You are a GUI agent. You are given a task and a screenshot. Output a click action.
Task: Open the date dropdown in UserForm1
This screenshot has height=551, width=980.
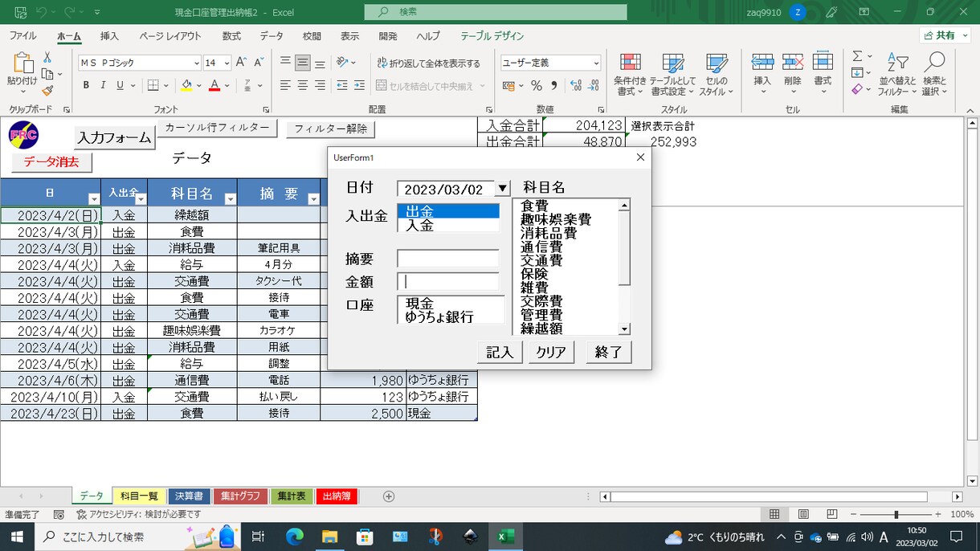click(x=502, y=189)
